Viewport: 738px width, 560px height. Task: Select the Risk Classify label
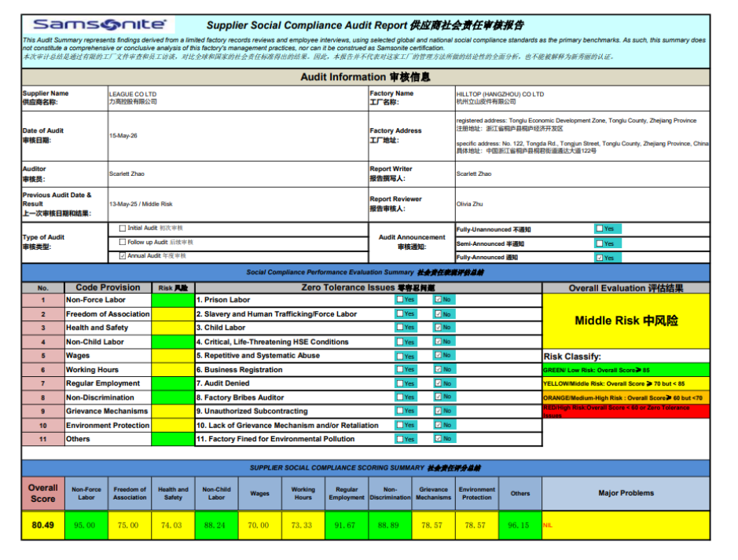(572, 357)
